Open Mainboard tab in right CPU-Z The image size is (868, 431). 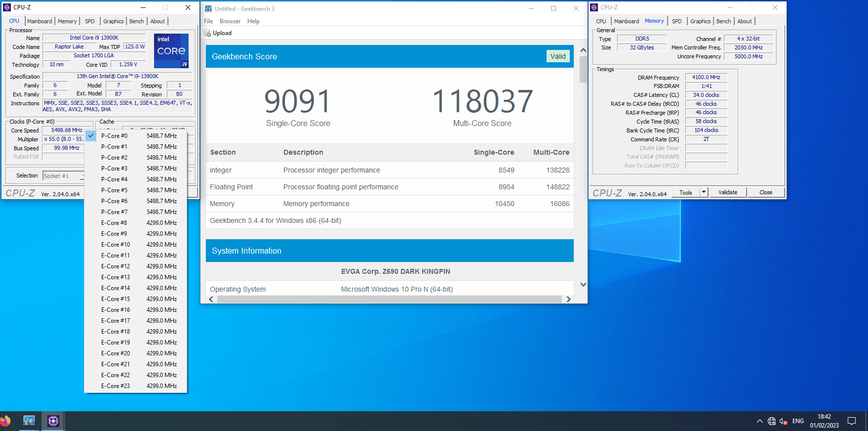[x=627, y=21]
